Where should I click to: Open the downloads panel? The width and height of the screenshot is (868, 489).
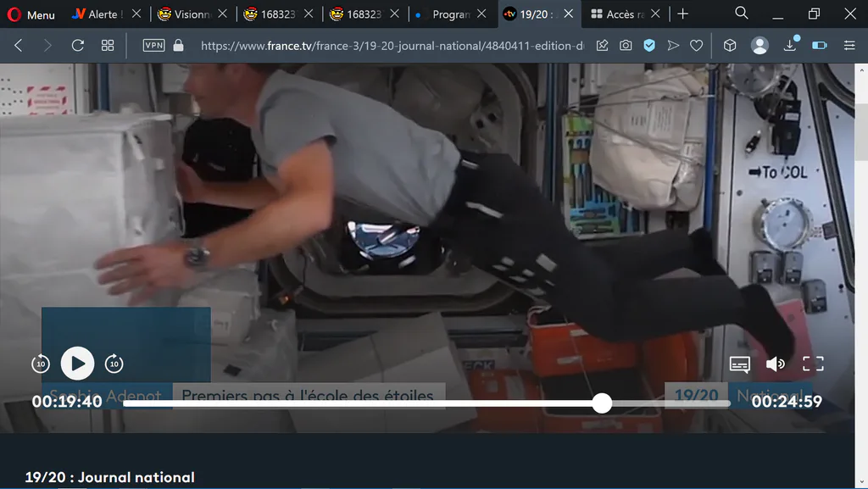pos(791,46)
